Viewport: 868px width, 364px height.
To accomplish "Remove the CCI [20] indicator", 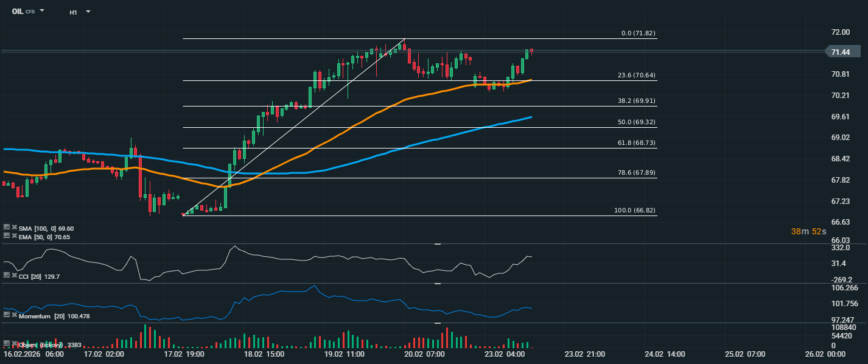I will tap(14, 276).
